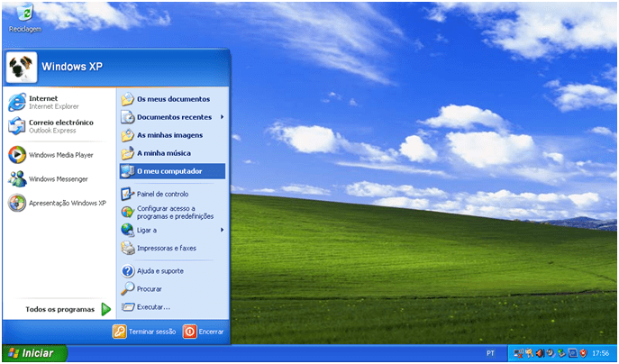The image size is (619, 364).
Task: Click the PT language indicator
Action: click(490, 353)
